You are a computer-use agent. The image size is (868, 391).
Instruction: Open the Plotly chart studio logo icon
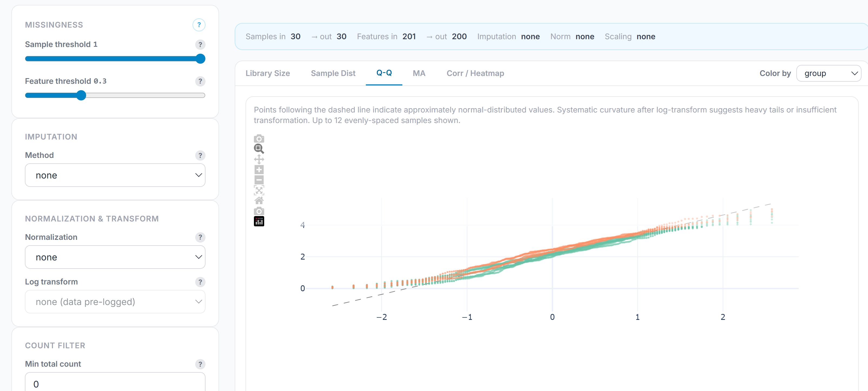[x=259, y=221]
